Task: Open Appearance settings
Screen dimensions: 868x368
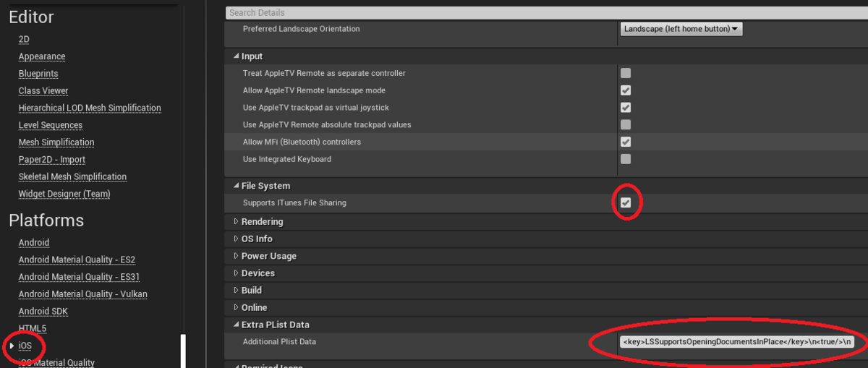Action: (x=42, y=56)
